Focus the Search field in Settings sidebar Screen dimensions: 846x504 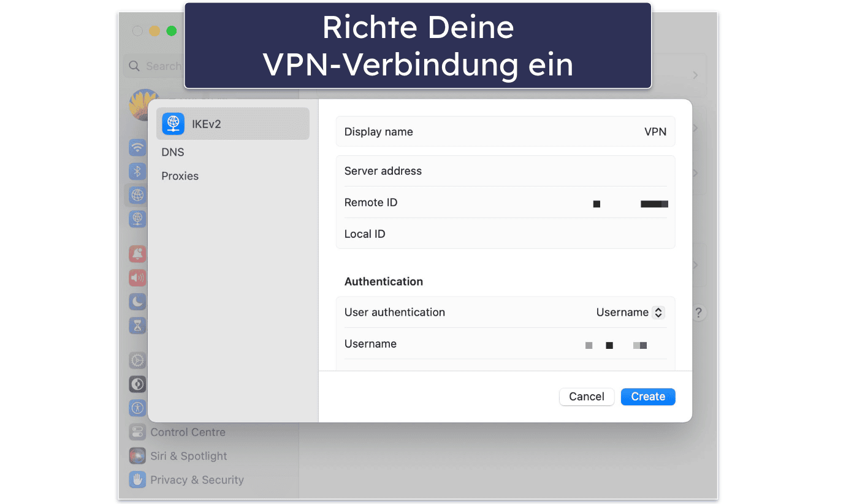[x=155, y=66]
